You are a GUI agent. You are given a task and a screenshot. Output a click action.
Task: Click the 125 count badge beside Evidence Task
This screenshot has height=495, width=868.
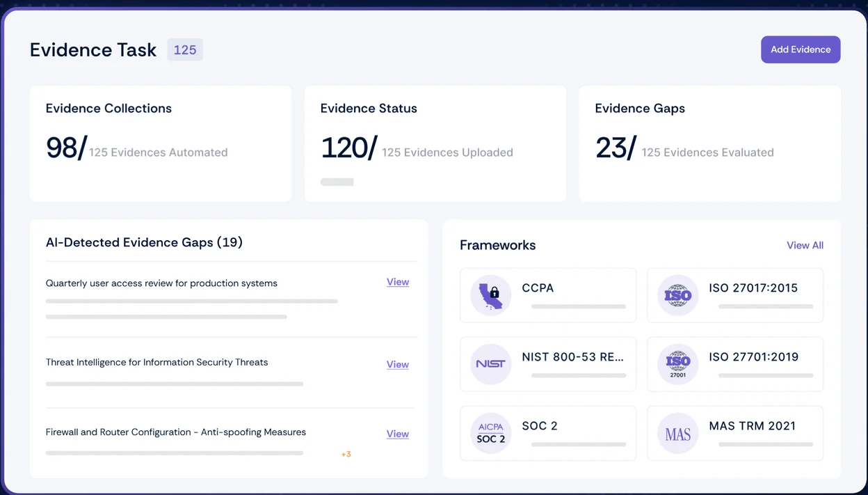(x=185, y=49)
